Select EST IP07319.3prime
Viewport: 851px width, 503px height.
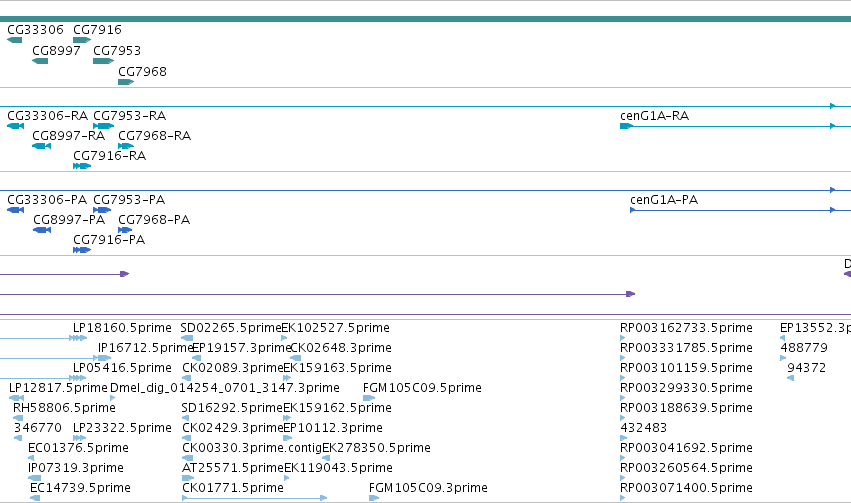coord(75,468)
